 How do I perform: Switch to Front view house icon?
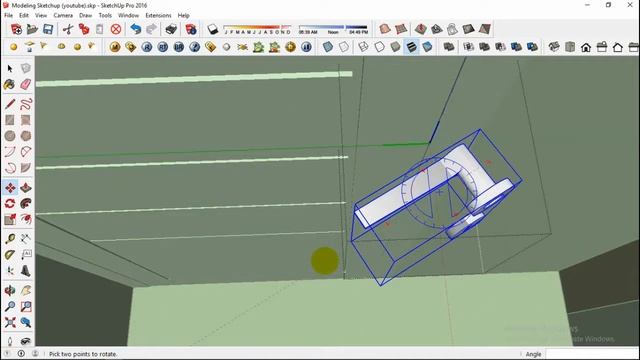[586, 47]
